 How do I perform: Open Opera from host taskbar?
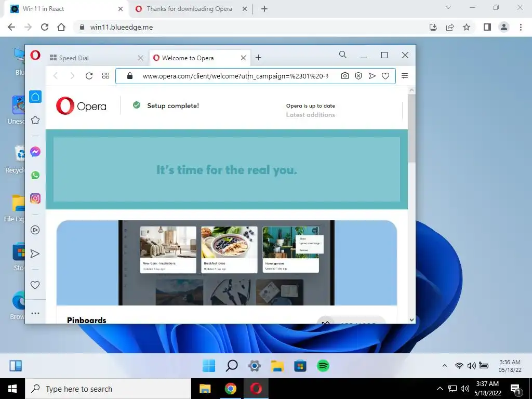point(256,389)
